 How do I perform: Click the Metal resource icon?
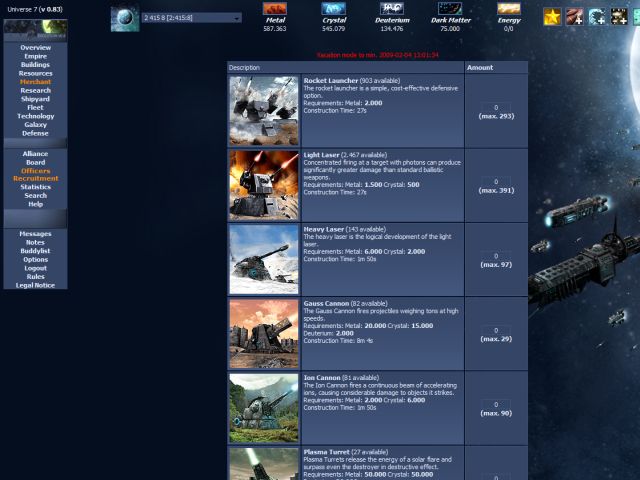274,9
